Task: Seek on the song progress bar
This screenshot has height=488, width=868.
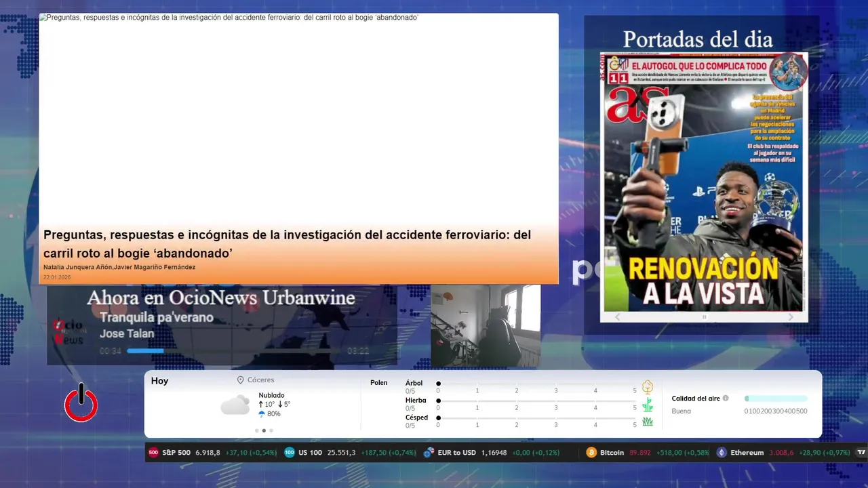Action: coord(235,351)
